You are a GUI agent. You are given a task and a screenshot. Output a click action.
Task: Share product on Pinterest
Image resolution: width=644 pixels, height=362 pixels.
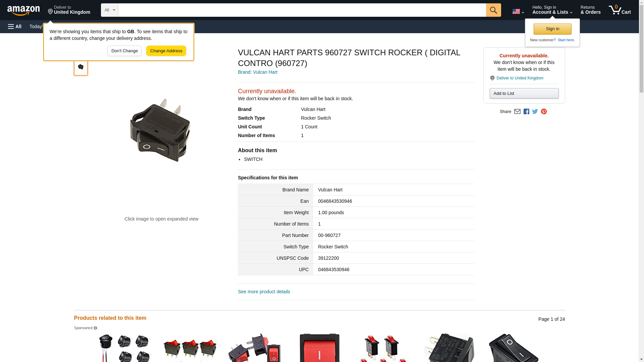click(x=544, y=112)
